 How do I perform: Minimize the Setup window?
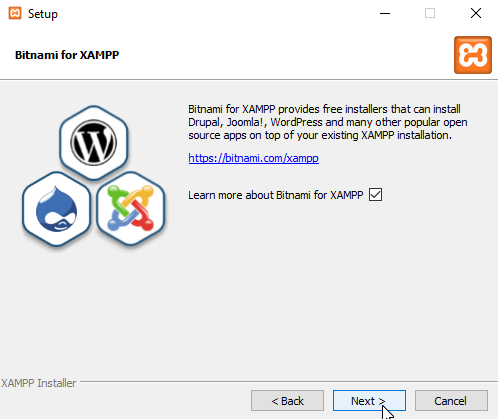pyautogui.click(x=385, y=13)
